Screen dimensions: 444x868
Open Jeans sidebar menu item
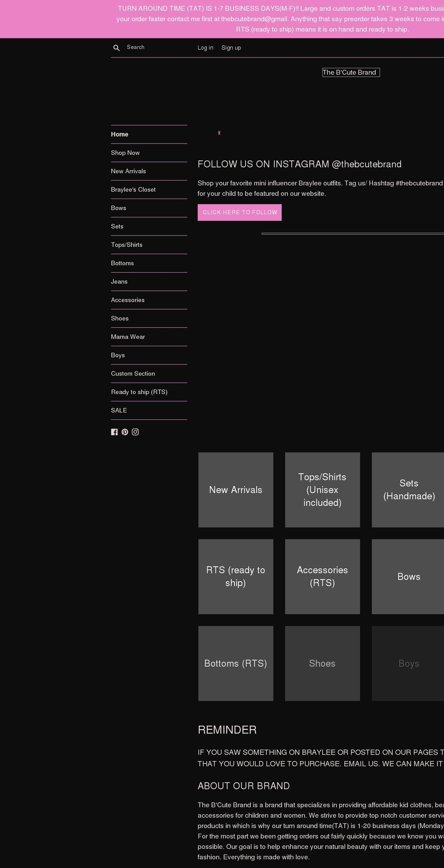149,281
